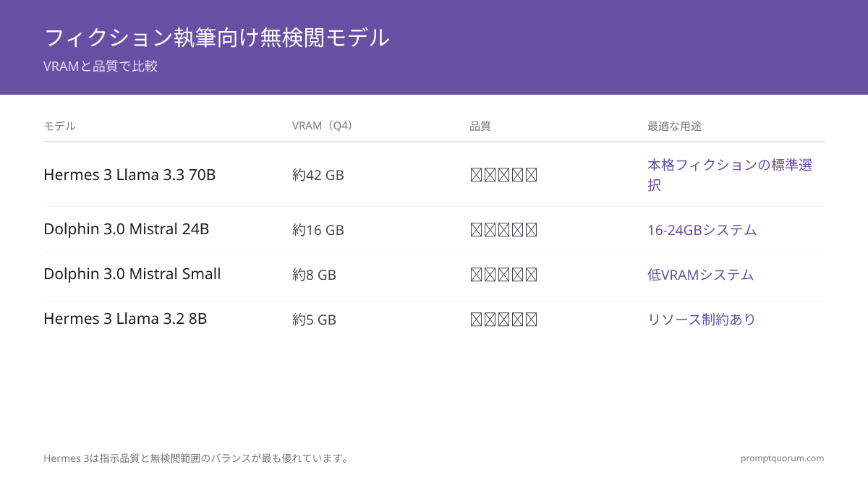The height and width of the screenshot is (488, 868).
Task: Click the subtitle VRAMと品質で比較
Action: click(101, 66)
